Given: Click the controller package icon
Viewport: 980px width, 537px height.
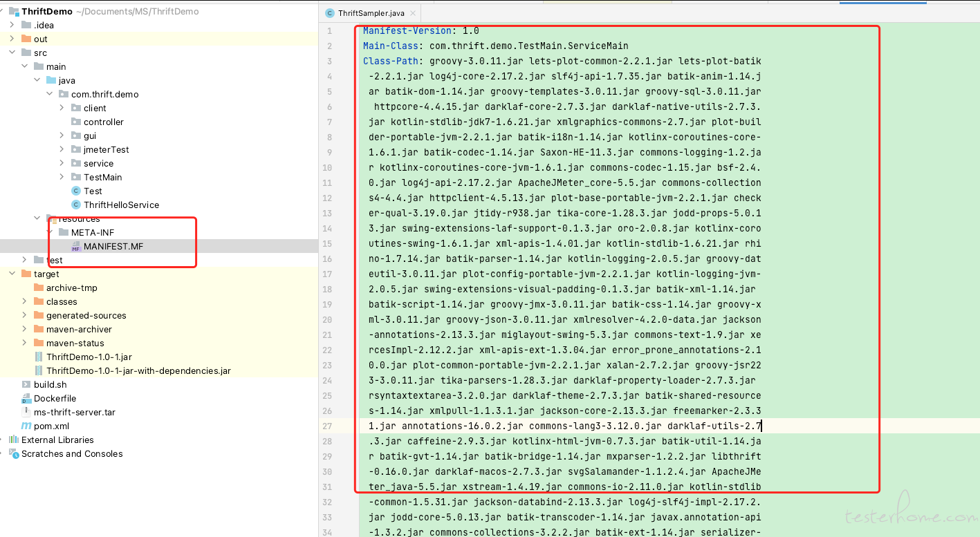Looking at the screenshot, I should tap(76, 122).
